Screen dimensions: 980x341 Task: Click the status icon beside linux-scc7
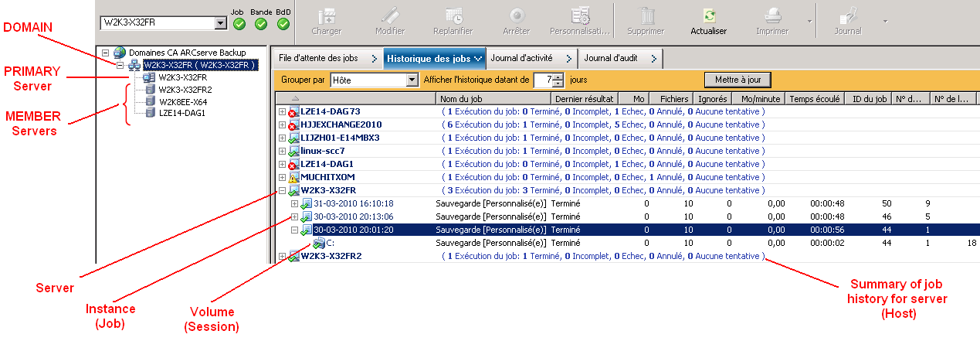click(293, 152)
